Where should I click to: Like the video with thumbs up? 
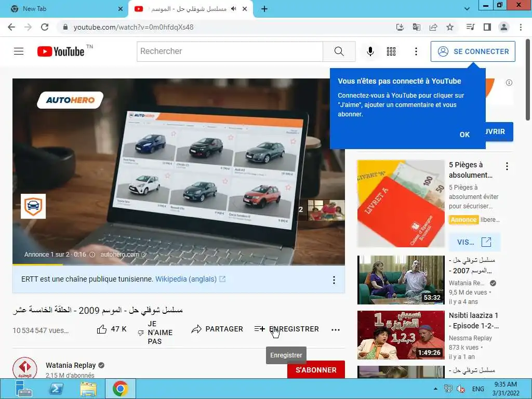112,329
